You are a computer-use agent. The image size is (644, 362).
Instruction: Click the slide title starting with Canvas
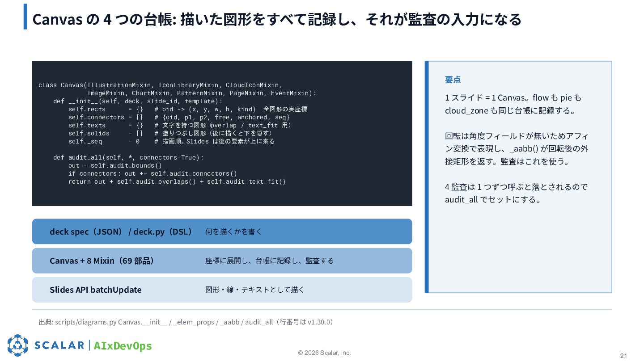[277, 19]
